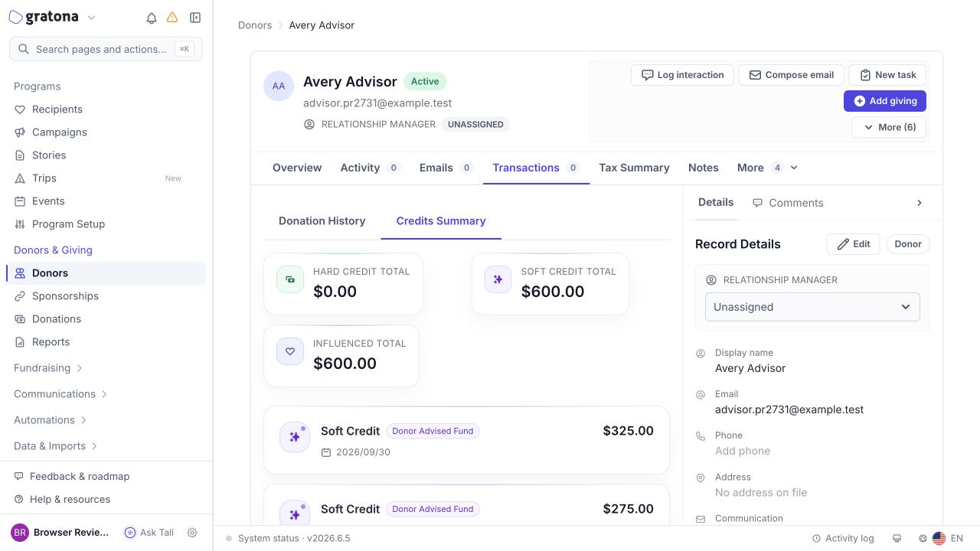The image size is (980, 551).
Task: Go to Stories page
Action: click(x=106, y=155)
